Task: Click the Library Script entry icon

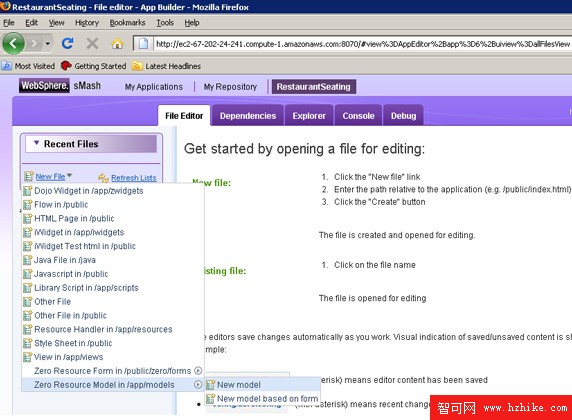Action: pos(27,288)
